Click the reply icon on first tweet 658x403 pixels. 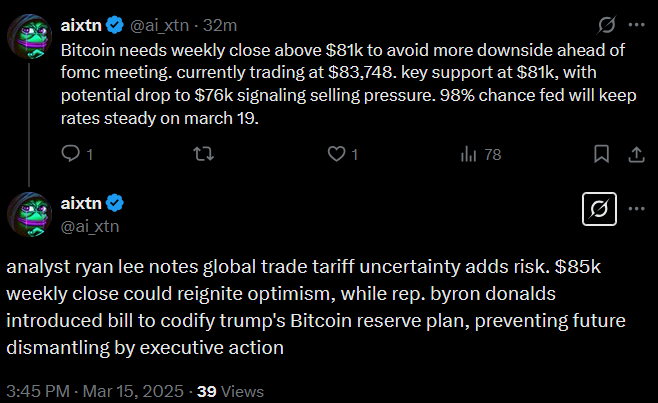point(70,154)
